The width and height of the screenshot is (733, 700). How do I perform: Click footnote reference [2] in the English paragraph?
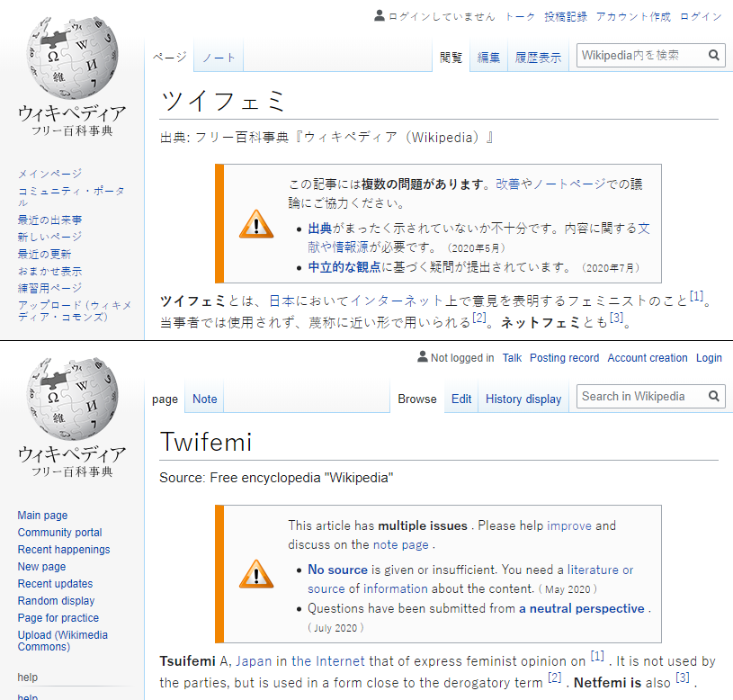click(554, 678)
